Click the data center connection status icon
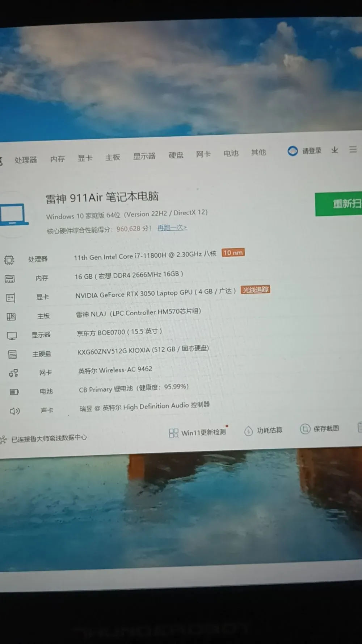 [x=3, y=440]
